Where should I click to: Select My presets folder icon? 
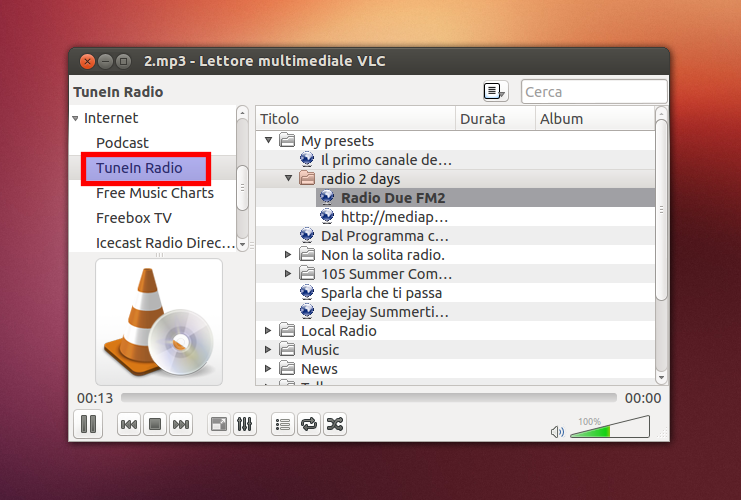point(287,140)
